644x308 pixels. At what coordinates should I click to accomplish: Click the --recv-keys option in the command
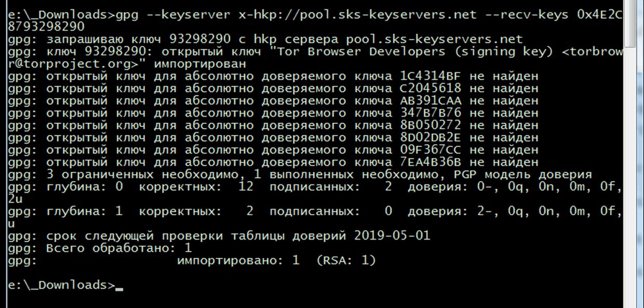[x=526, y=15]
